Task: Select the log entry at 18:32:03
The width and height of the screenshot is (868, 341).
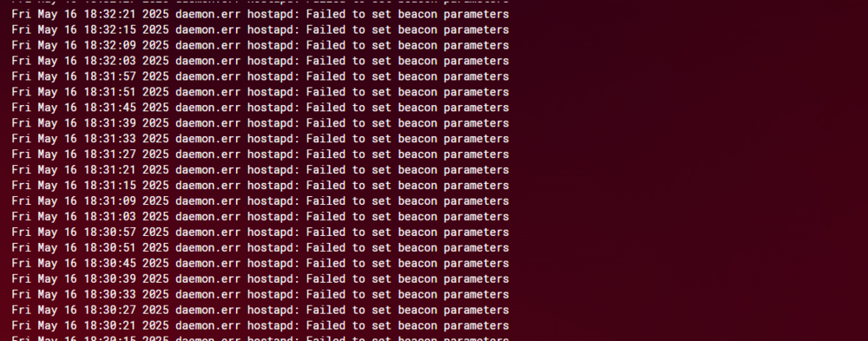Action: [x=260, y=61]
